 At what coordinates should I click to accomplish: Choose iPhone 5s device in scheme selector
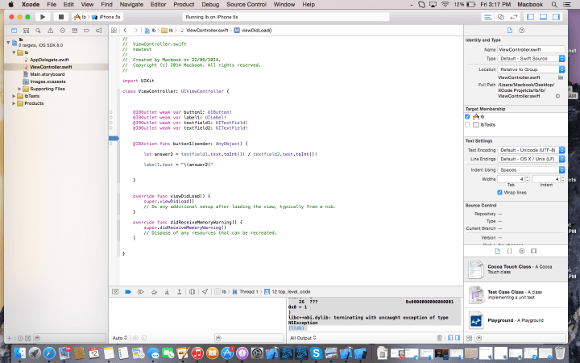pos(107,17)
